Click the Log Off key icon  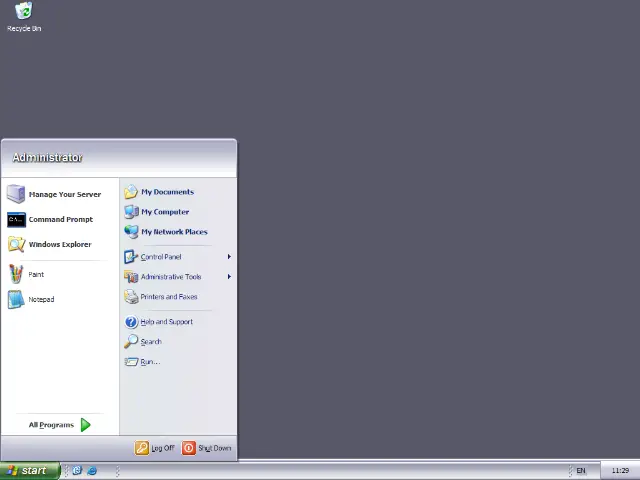point(142,448)
